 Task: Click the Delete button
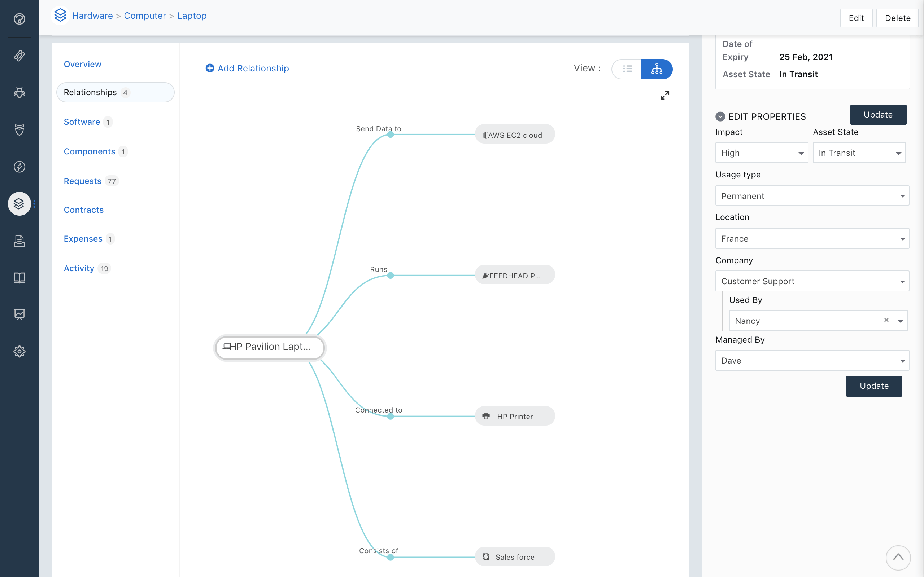point(897,18)
